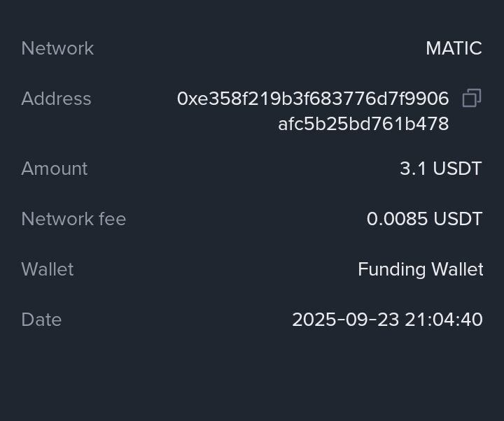Click the Amount label
504x421 pixels.
pos(55,169)
